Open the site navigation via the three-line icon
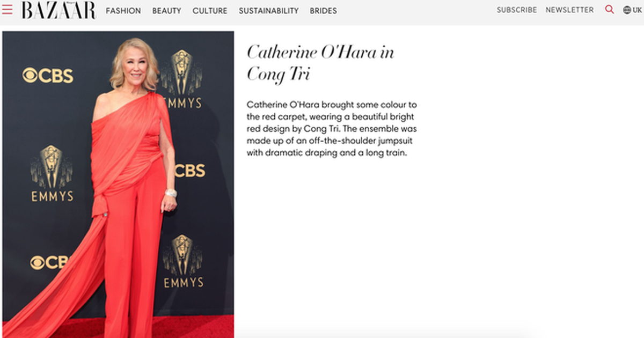This screenshot has width=644, height=338. coord(7,9)
